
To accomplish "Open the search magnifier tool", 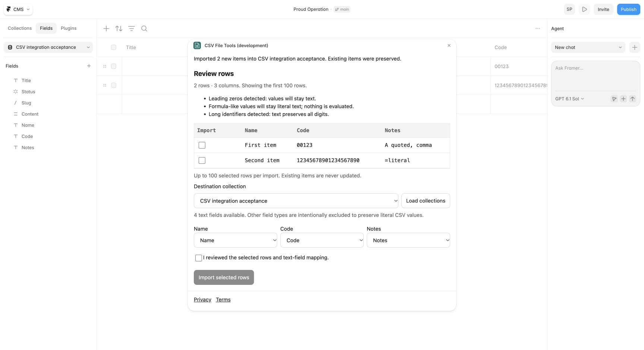I will (144, 28).
